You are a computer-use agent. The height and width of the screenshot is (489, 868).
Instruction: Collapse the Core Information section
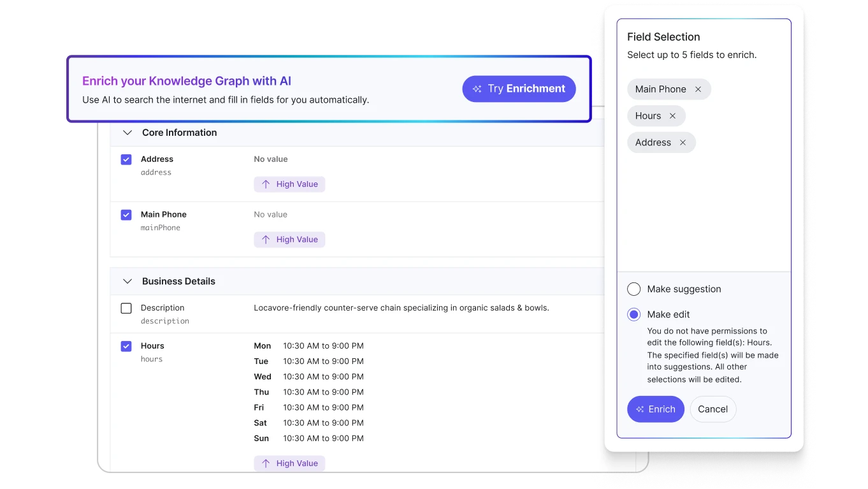click(127, 133)
